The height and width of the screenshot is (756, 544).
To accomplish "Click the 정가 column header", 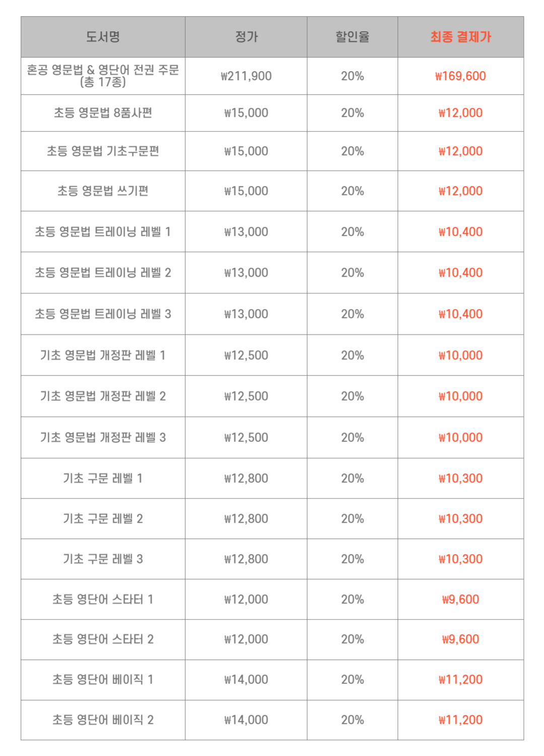I will 246,37.
